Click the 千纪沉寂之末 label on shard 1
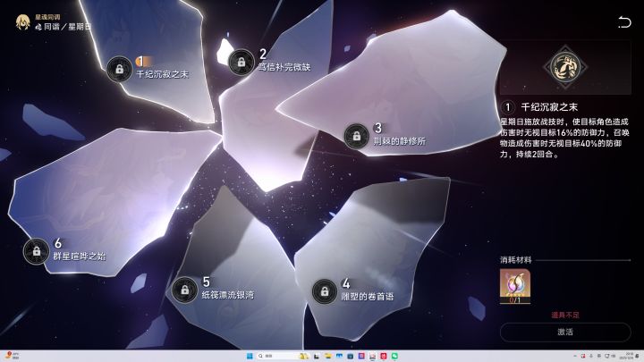644x362 pixels. [x=162, y=74]
